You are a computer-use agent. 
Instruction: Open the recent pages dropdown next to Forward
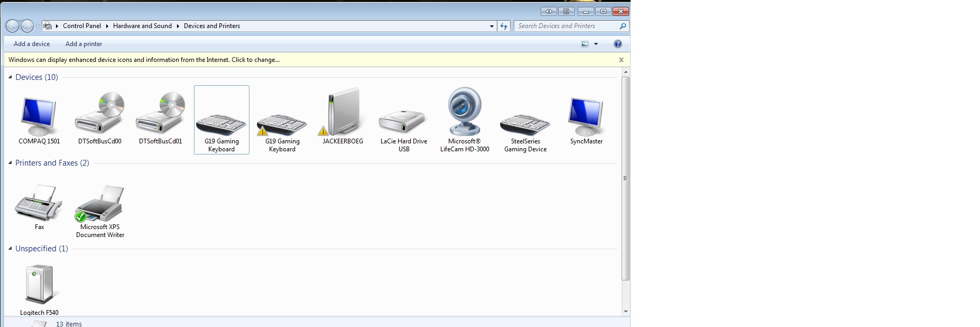[x=38, y=26]
